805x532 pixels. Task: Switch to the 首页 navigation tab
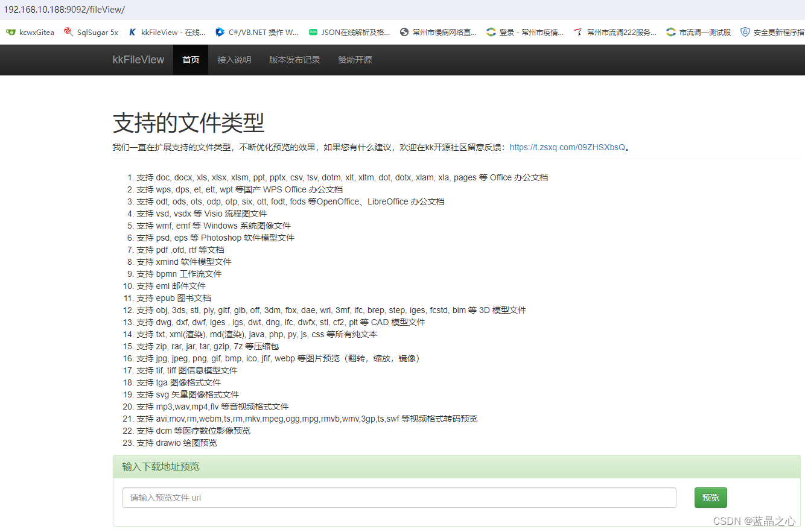[190, 60]
